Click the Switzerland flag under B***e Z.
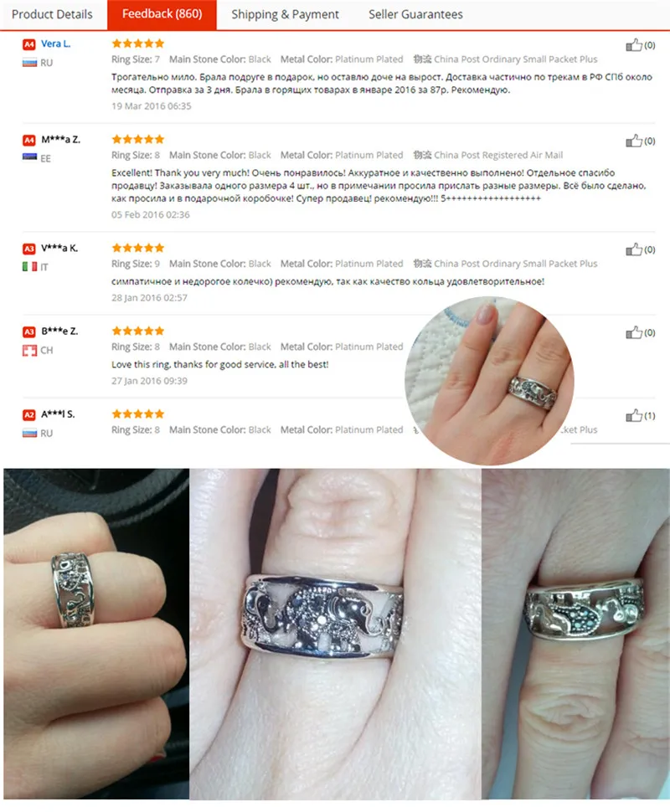670x812 pixels. [x=29, y=350]
